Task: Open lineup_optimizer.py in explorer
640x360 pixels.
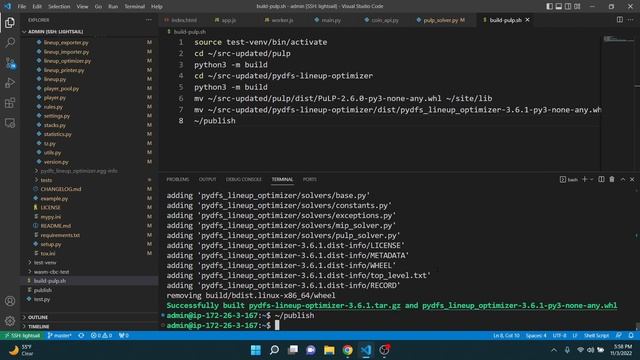Action: (x=67, y=61)
